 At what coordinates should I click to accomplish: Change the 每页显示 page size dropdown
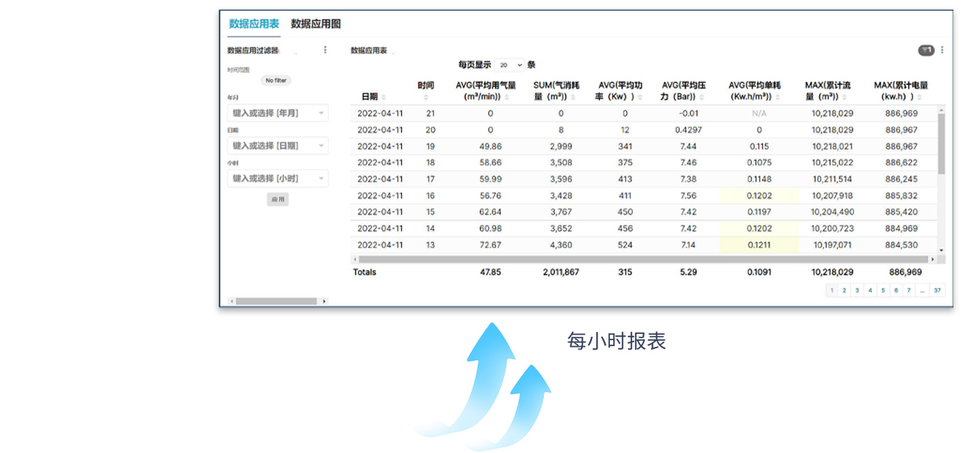point(510,65)
